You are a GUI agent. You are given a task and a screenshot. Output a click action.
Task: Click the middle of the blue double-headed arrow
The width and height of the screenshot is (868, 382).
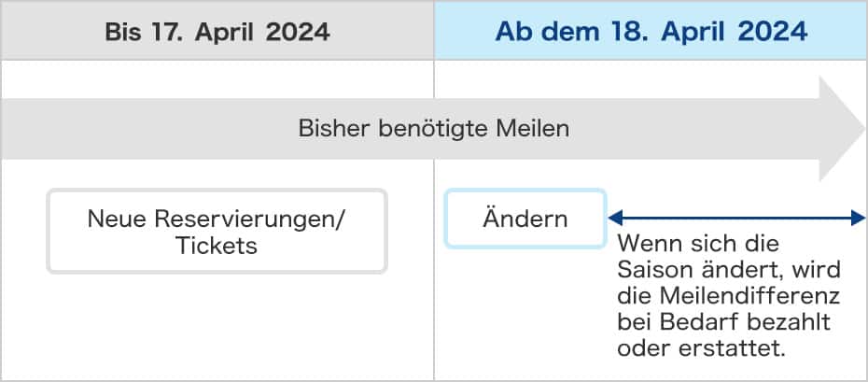click(x=737, y=219)
